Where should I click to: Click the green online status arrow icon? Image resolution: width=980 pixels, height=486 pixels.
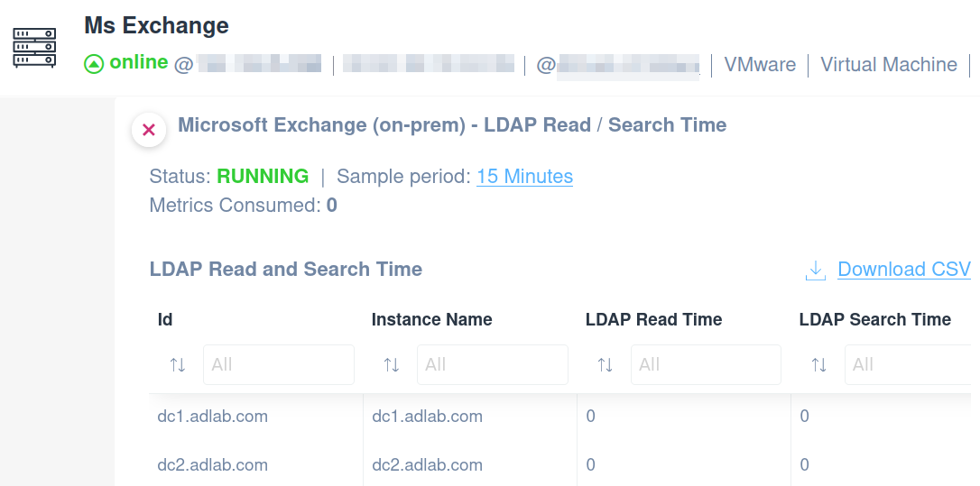click(x=94, y=64)
